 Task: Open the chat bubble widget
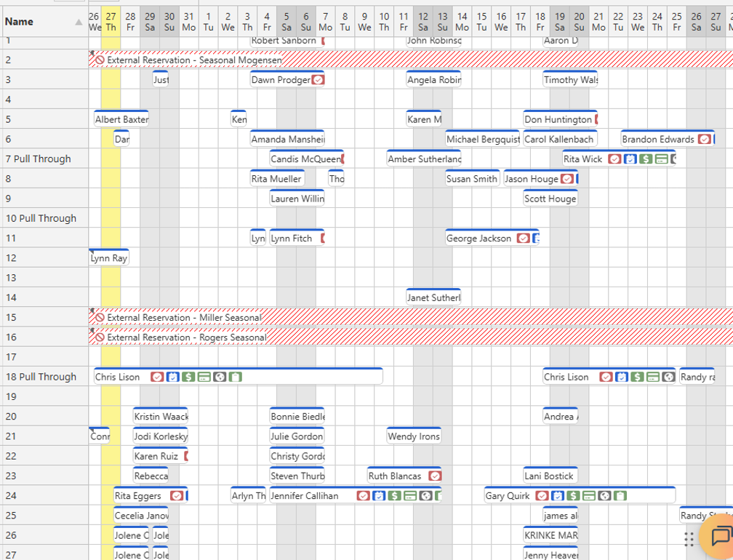coord(721,536)
